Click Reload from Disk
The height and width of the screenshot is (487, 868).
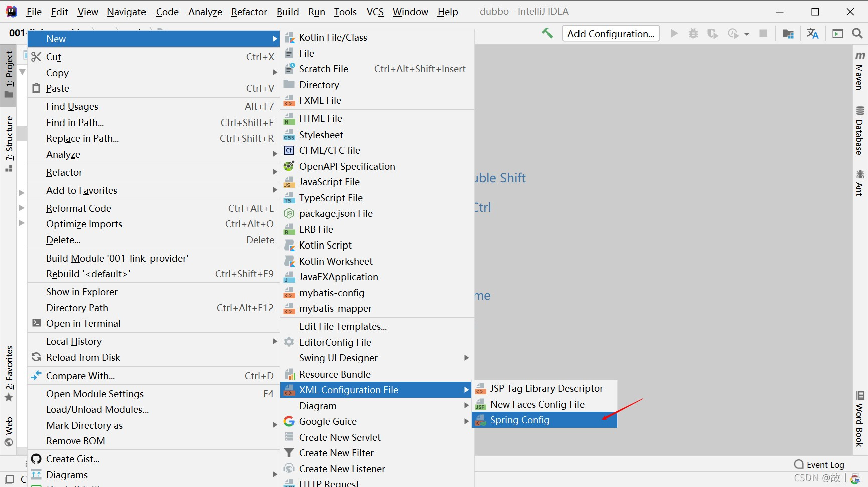coord(154,357)
